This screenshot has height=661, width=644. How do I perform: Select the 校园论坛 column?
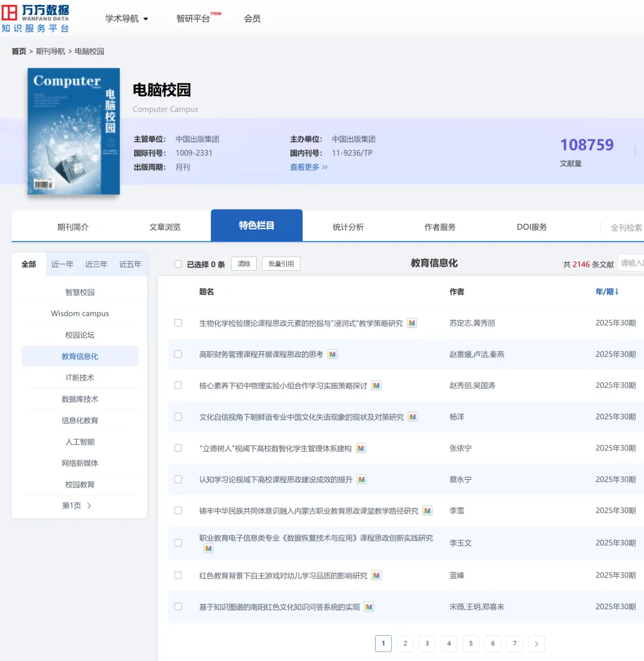point(80,335)
